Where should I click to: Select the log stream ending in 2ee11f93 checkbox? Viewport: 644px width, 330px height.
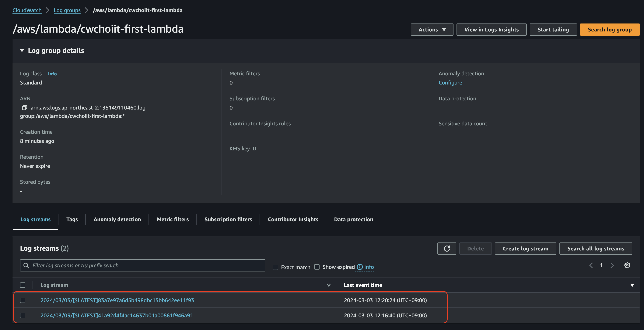23,300
